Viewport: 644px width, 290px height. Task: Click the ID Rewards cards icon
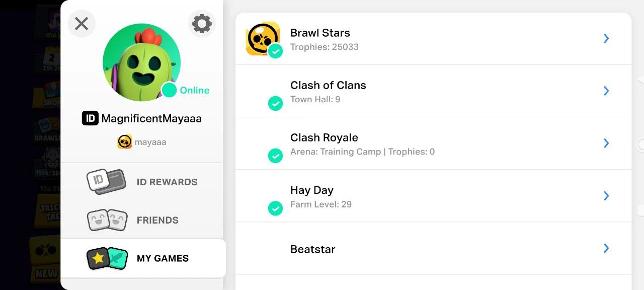pos(106,182)
